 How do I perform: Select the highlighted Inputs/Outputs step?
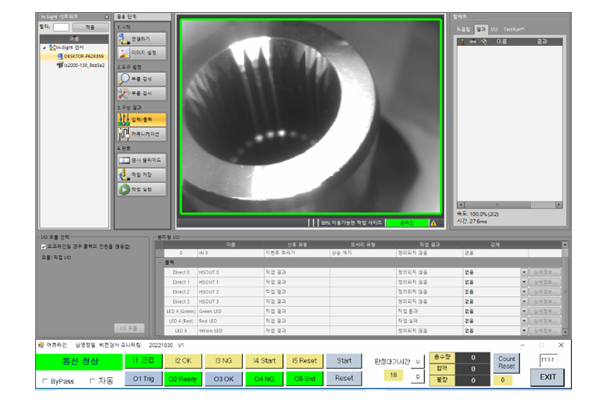(142, 120)
